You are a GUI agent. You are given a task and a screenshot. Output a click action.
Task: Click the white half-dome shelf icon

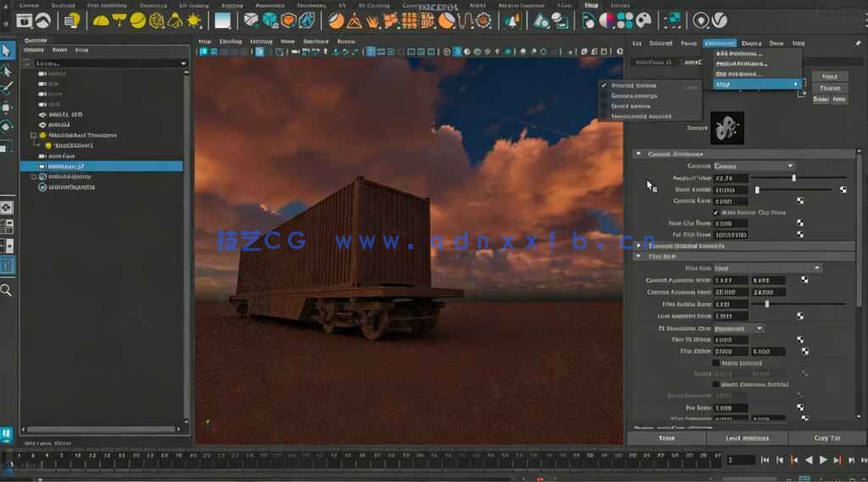coord(43,21)
